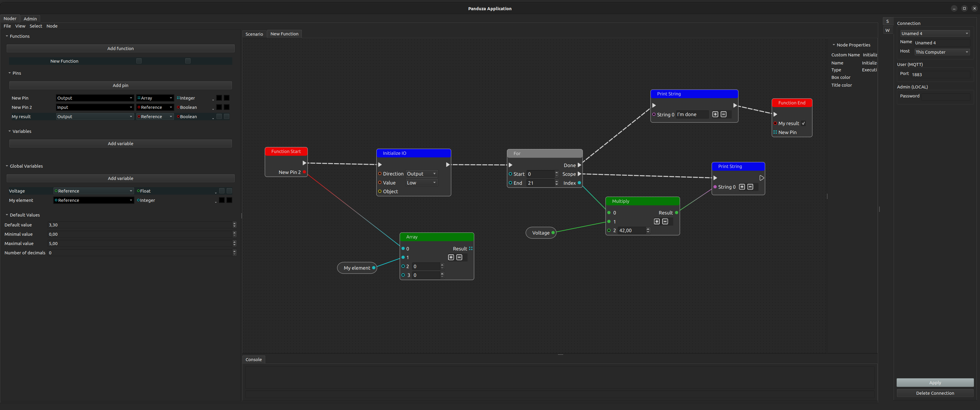Viewport: 980px width, 410px height.
Task: Click the Apply button
Action: coord(935,383)
